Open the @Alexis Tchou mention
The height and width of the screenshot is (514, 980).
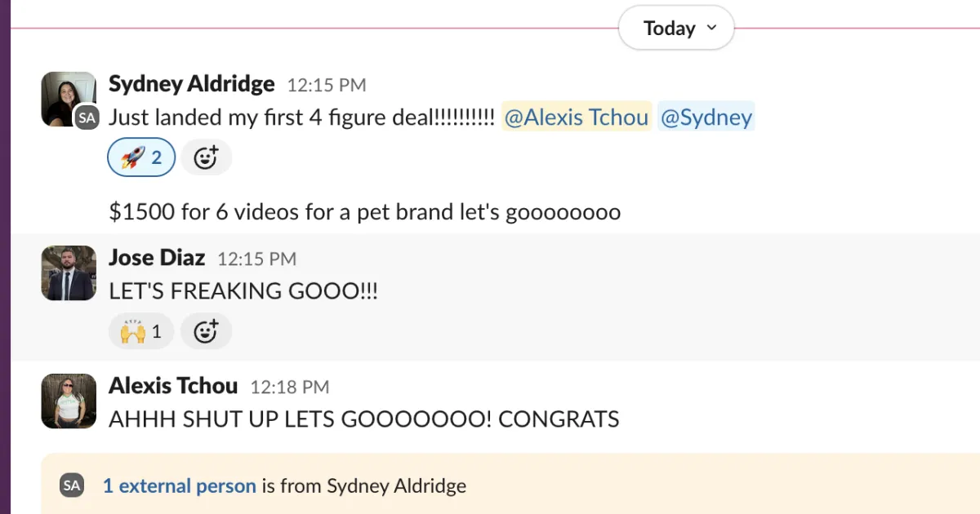pyautogui.click(x=576, y=117)
